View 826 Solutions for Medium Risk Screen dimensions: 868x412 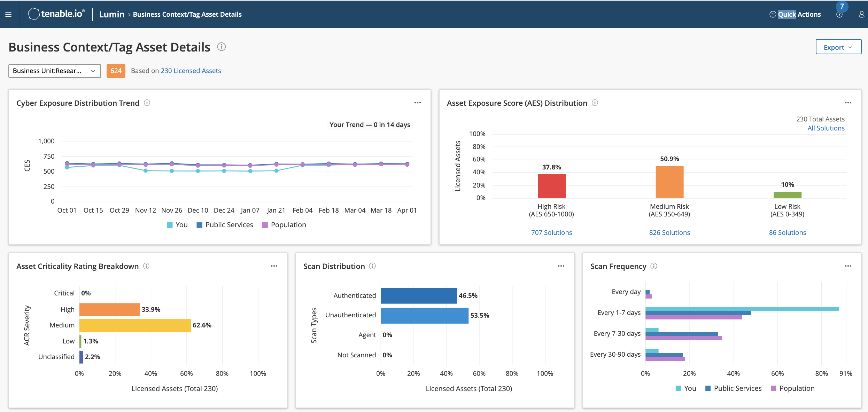tap(669, 232)
